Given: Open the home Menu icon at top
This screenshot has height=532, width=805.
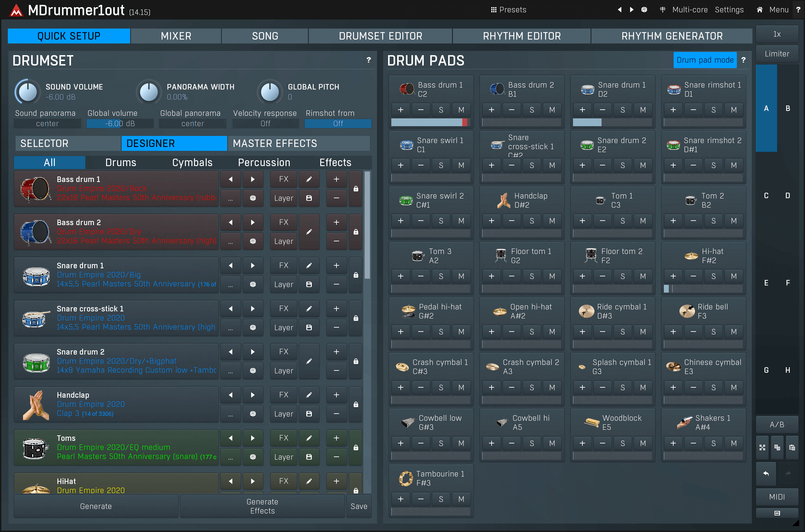Looking at the screenshot, I should [x=760, y=9].
